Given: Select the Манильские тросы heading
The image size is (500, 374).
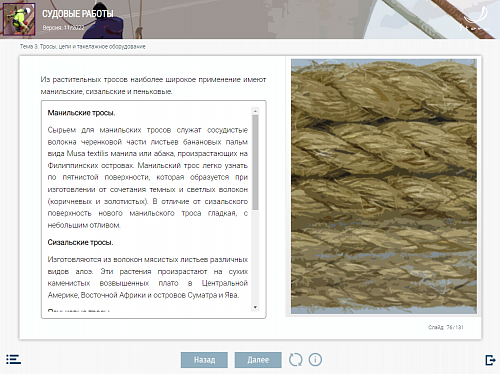Looking at the screenshot, I should pyautogui.click(x=81, y=113).
